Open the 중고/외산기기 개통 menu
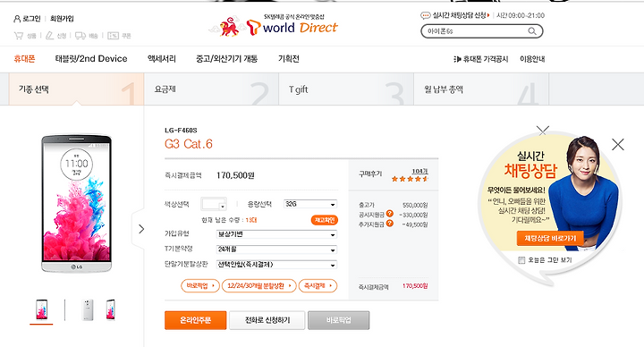 point(226,59)
